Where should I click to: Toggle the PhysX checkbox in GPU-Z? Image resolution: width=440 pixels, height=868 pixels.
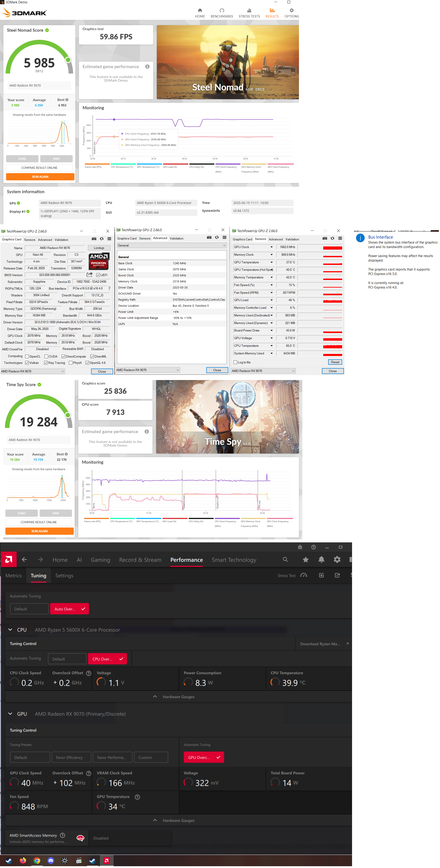point(70,363)
